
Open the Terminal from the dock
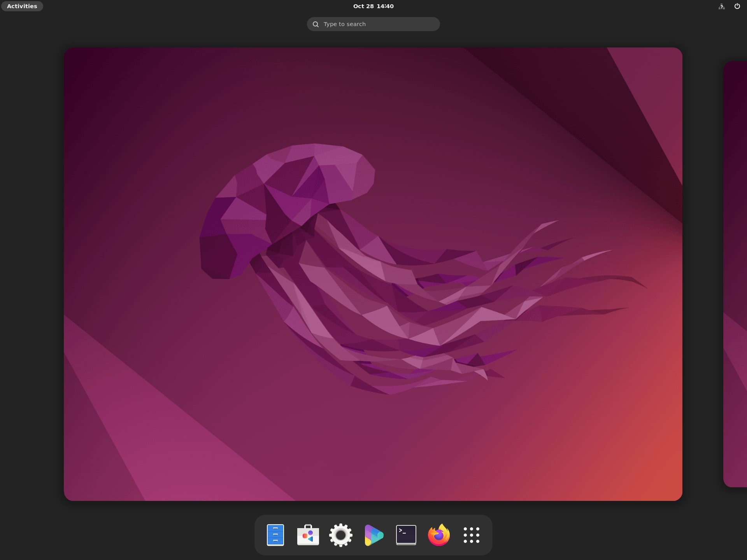click(406, 535)
